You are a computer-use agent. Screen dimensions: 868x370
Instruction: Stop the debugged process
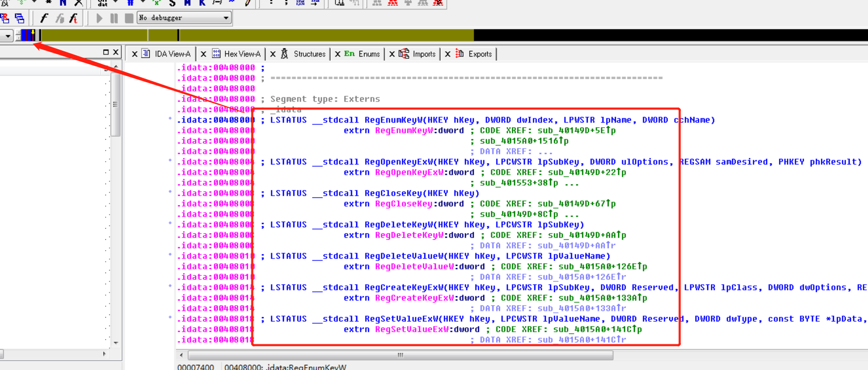pyautogui.click(x=129, y=18)
